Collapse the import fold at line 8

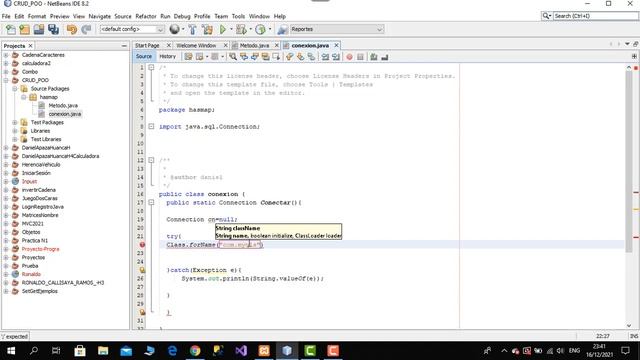click(x=151, y=127)
